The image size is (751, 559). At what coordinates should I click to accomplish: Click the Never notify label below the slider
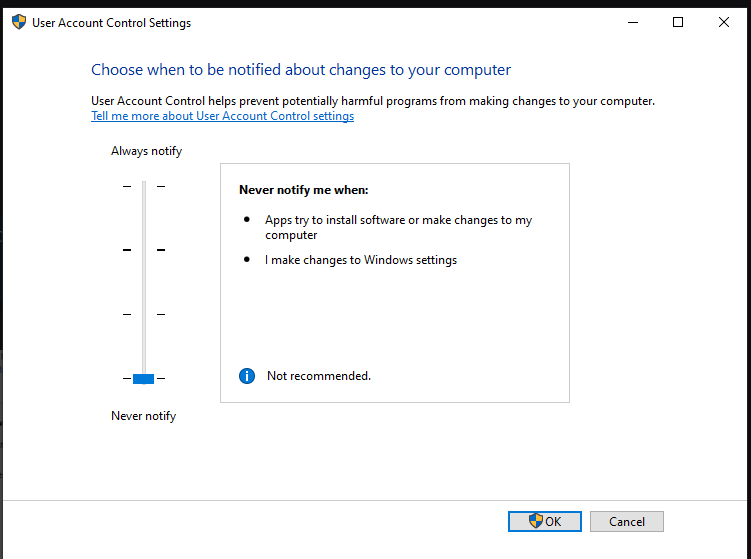coord(143,416)
